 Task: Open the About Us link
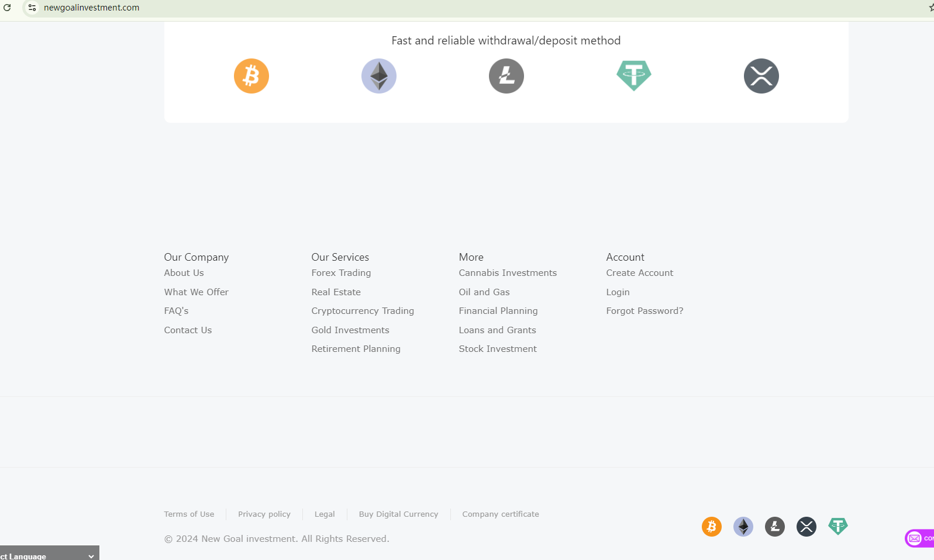(x=184, y=273)
